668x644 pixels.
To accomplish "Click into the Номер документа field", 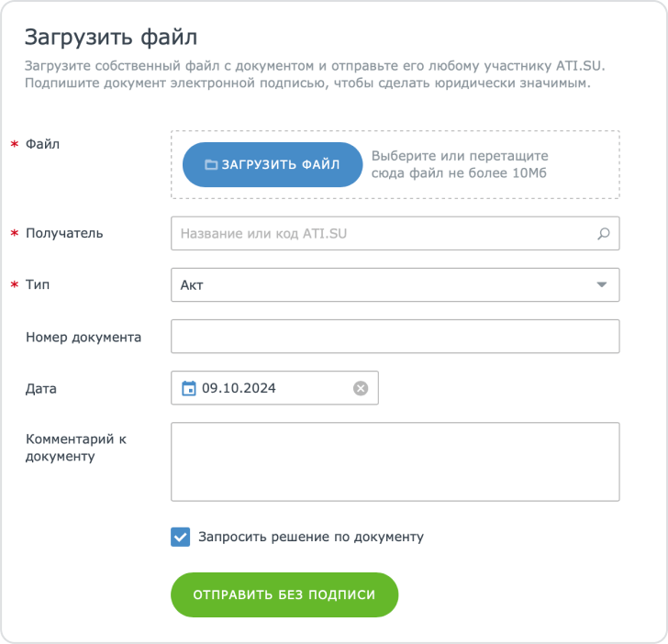I will click(x=395, y=337).
